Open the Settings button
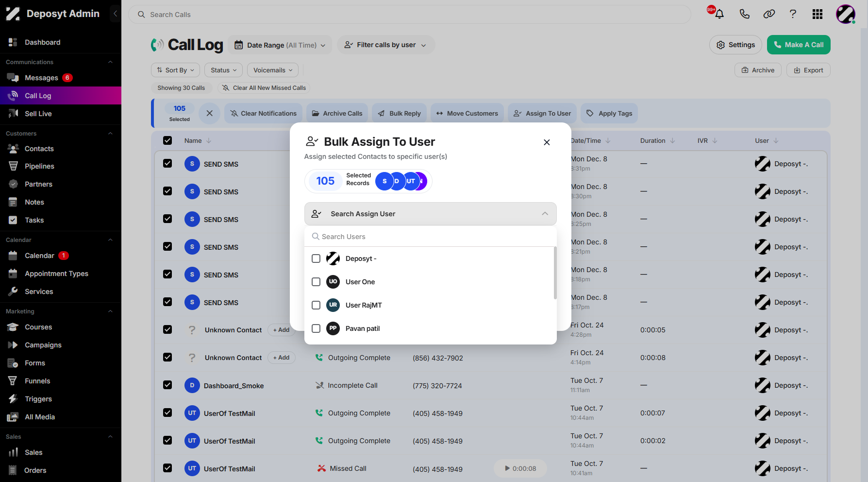This screenshot has width=868, height=482. tap(735, 45)
